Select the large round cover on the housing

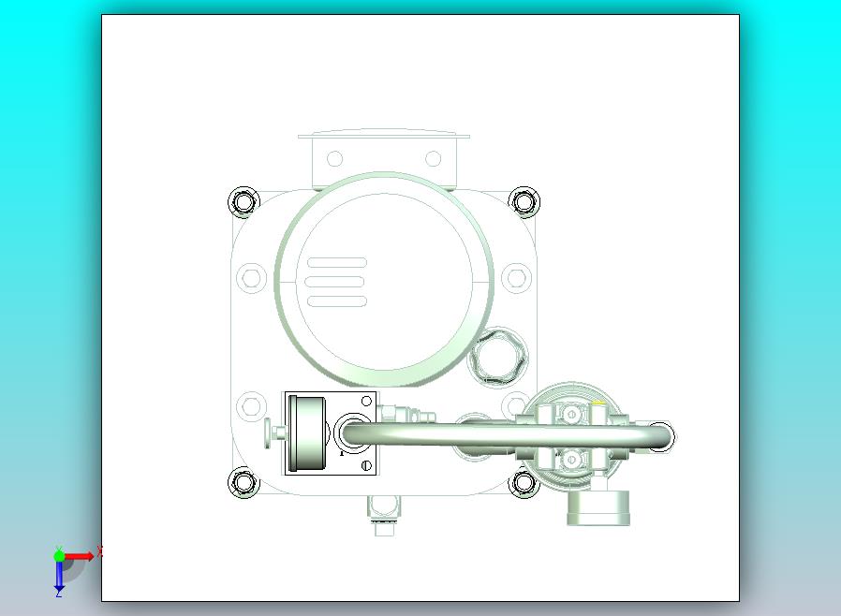click(383, 279)
